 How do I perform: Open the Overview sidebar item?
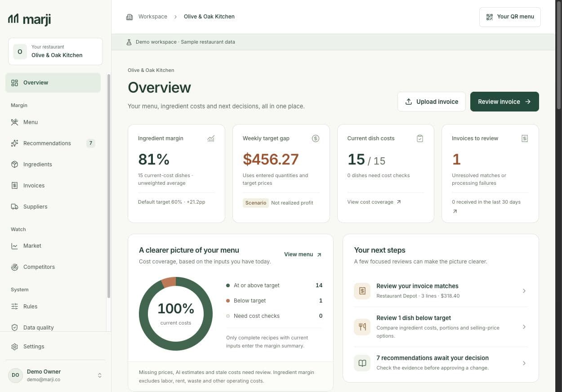tap(53, 83)
